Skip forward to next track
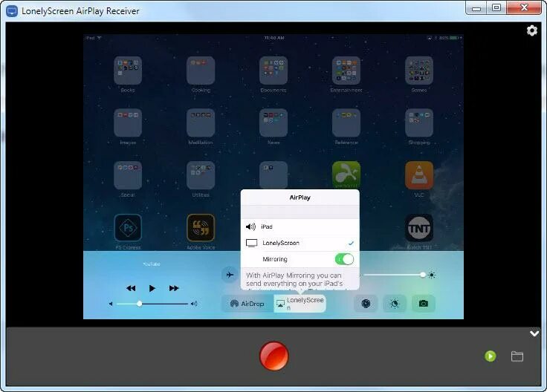 coord(174,288)
